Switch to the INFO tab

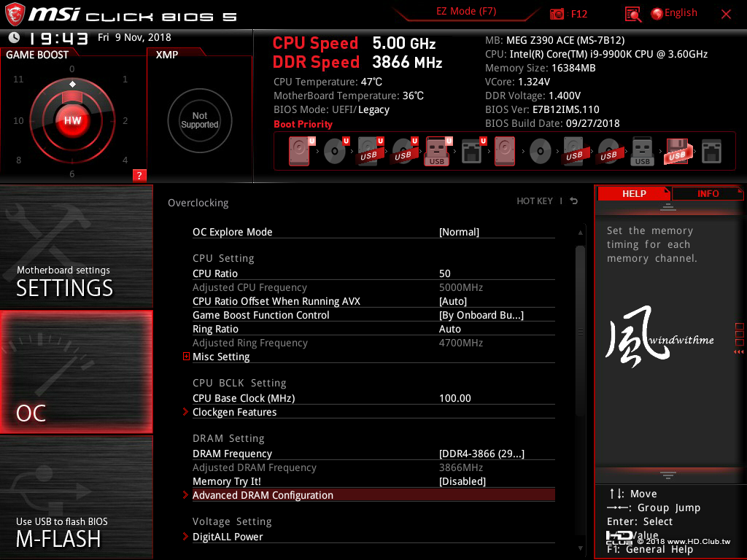[708, 193]
